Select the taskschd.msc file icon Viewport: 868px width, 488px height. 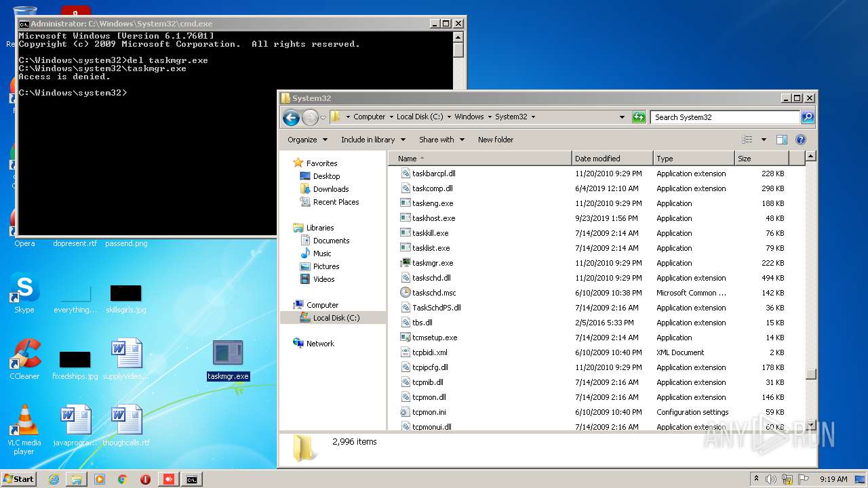pos(406,293)
